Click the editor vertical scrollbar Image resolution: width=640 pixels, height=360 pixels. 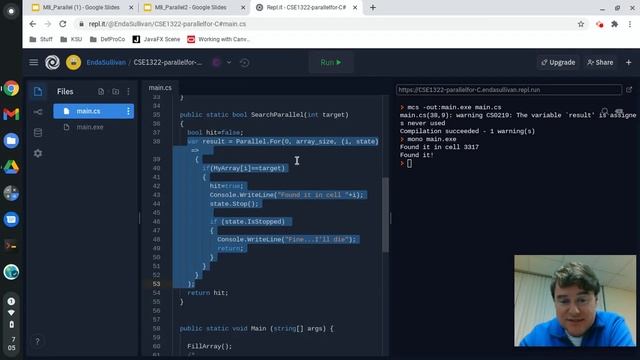(x=385, y=214)
